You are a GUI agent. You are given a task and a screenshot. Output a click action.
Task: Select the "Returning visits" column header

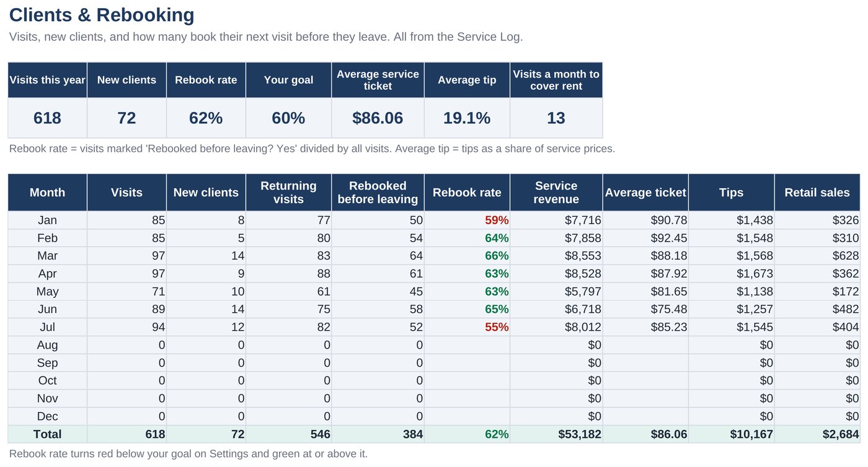(288, 193)
